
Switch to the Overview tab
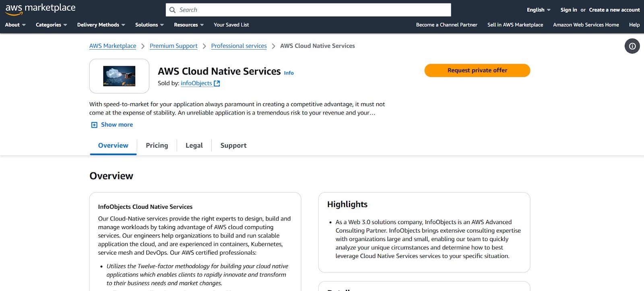click(x=113, y=145)
